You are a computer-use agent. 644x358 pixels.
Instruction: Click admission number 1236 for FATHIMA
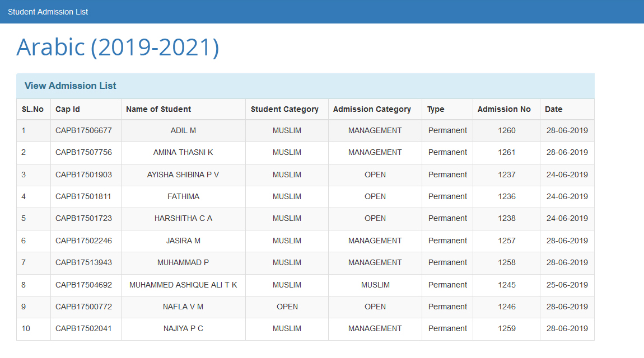coord(506,196)
